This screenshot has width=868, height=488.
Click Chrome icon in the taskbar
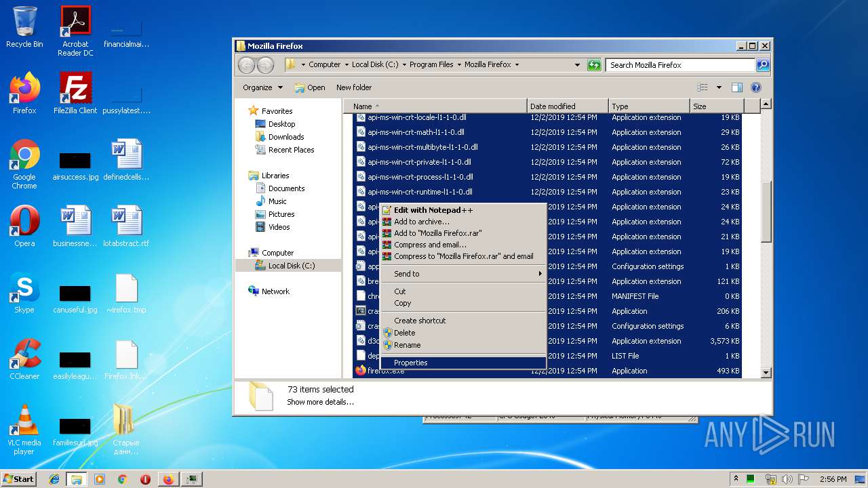click(x=123, y=479)
